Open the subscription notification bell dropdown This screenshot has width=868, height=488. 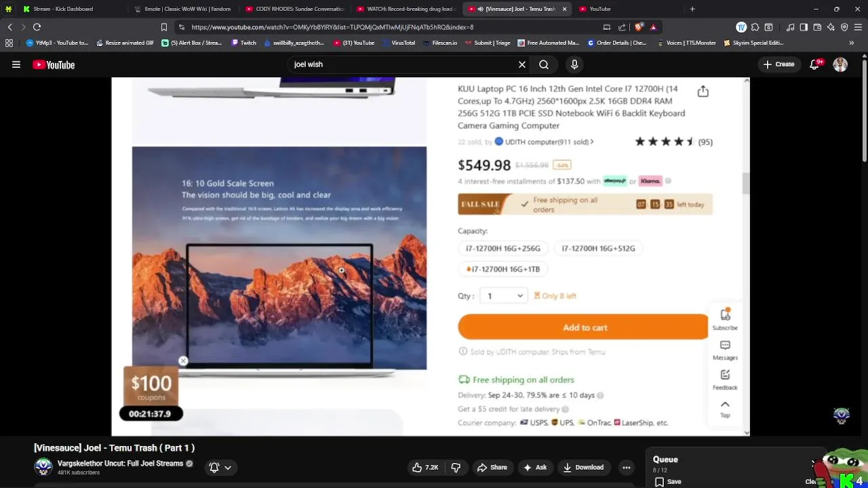point(220,467)
